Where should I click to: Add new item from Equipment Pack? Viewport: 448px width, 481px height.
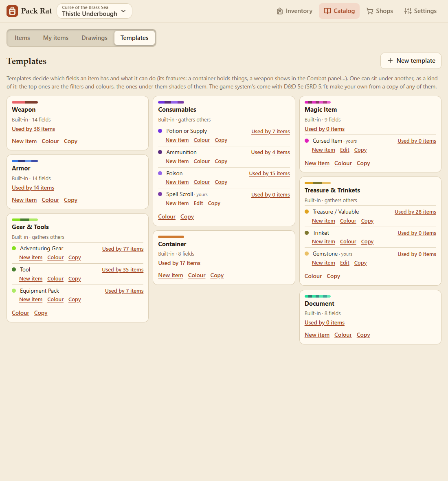coord(31,300)
